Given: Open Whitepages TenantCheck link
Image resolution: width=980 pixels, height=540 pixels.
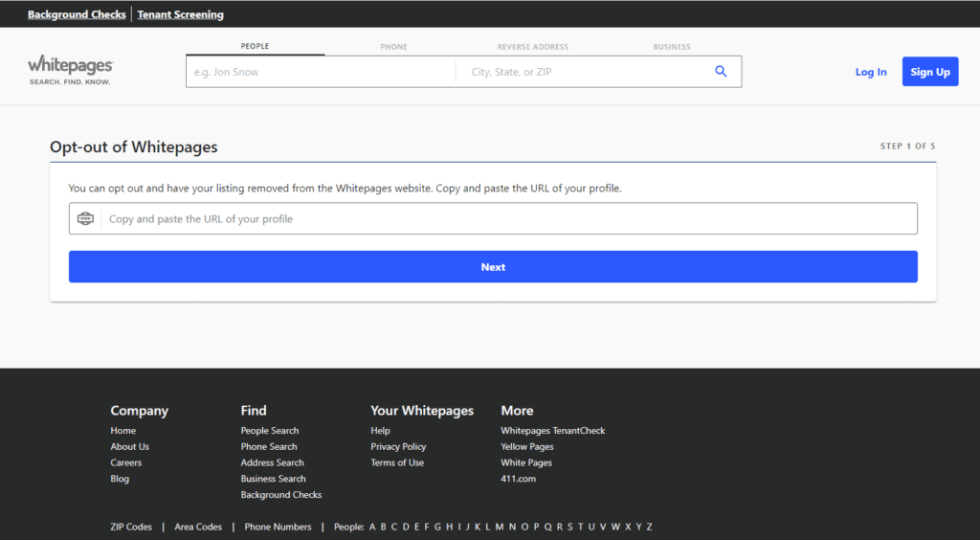Looking at the screenshot, I should point(553,431).
